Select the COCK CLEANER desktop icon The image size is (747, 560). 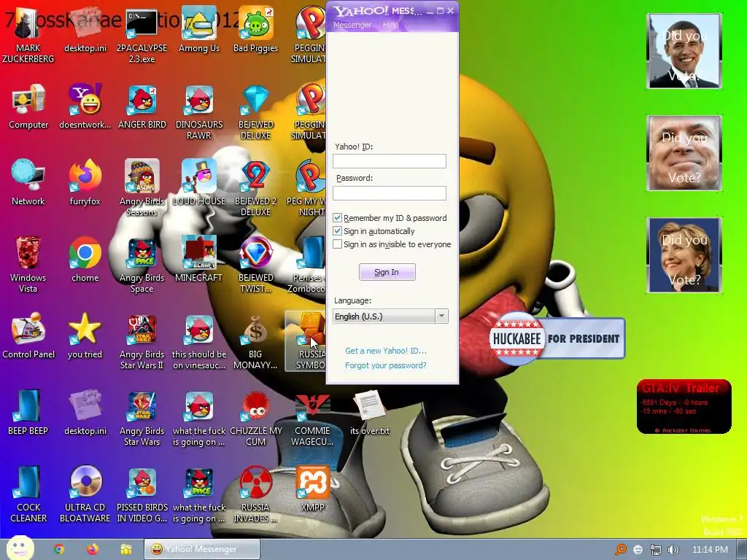coord(28,495)
